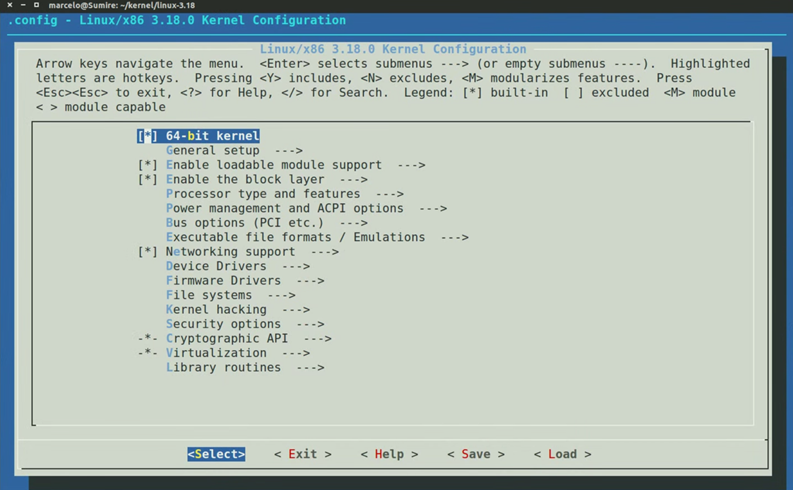This screenshot has height=490, width=793.
Task: Open the General setup submenu
Action: (x=212, y=151)
